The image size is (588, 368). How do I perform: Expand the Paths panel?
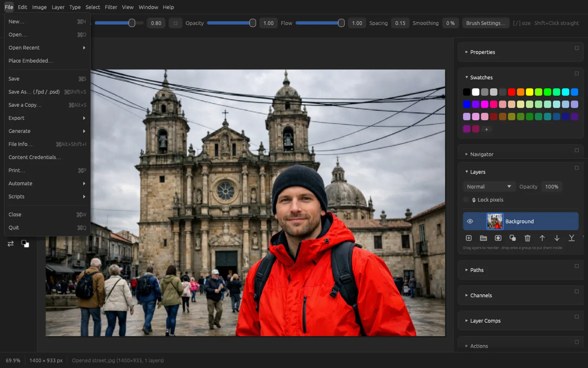pyautogui.click(x=466, y=270)
